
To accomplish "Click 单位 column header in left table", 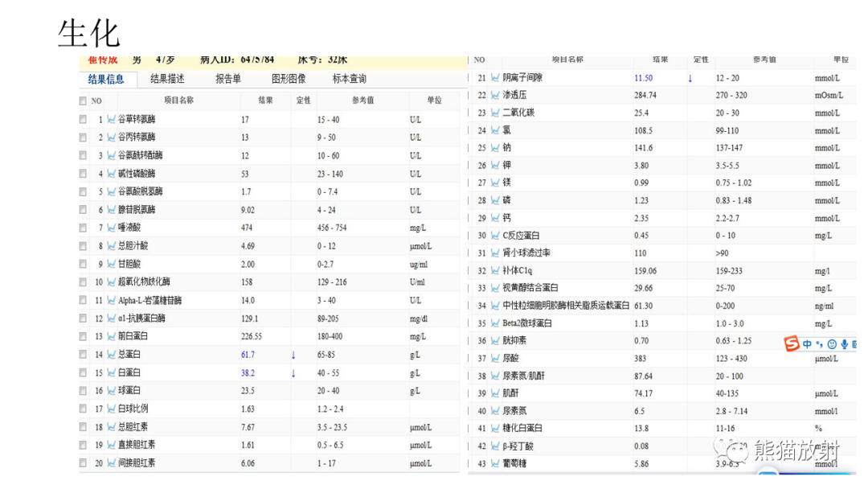I will tap(435, 101).
